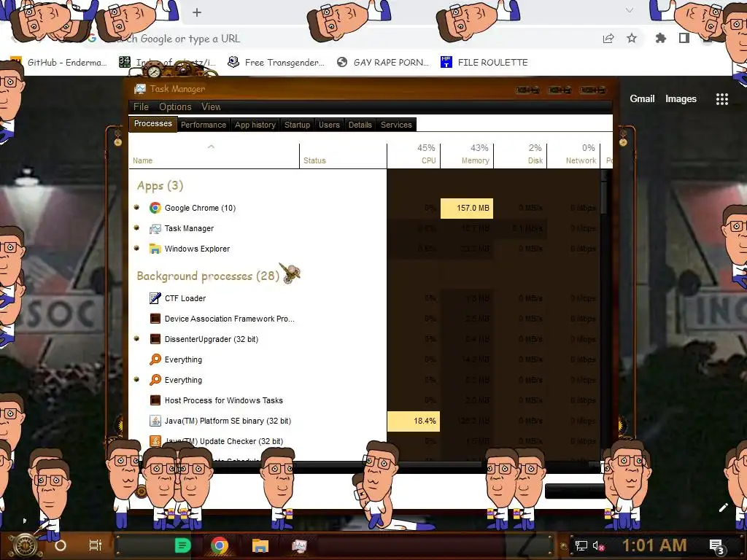Screen dimensions: 747x560
Task: Switch to Chrome from the taskbar
Action: coord(219,545)
